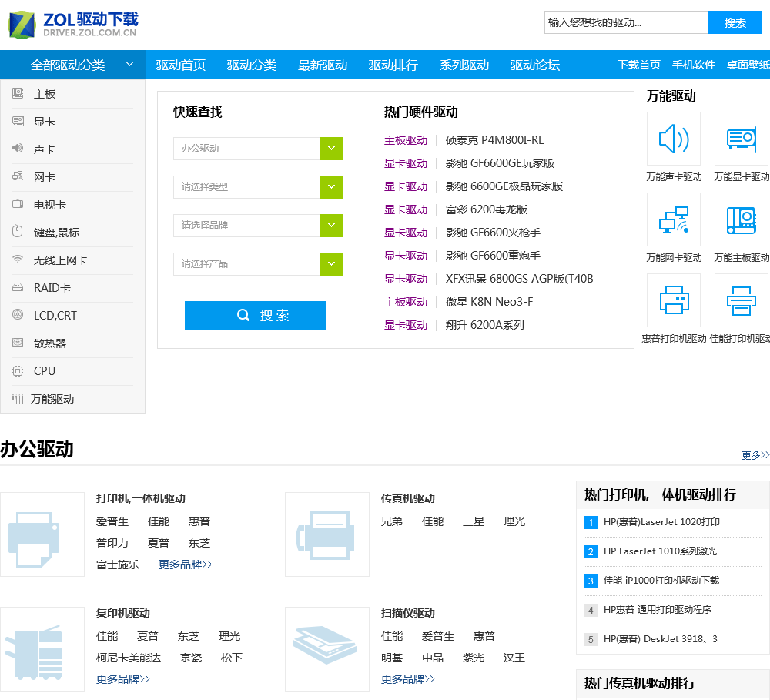Select the RAID卡 sidebar icon
This screenshot has width=770, height=700.
tap(18, 287)
